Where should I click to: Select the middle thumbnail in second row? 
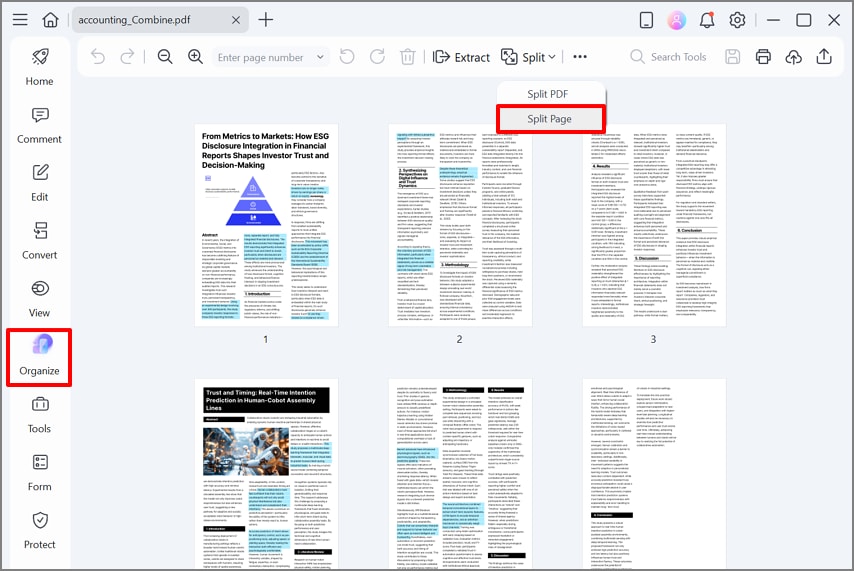(x=460, y=475)
